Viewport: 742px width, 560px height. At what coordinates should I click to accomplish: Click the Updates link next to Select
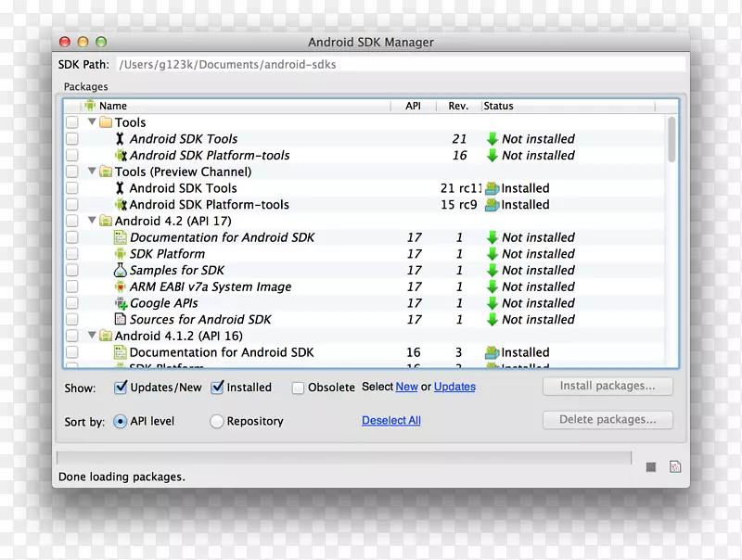pyautogui.click(x=454, y=387)
